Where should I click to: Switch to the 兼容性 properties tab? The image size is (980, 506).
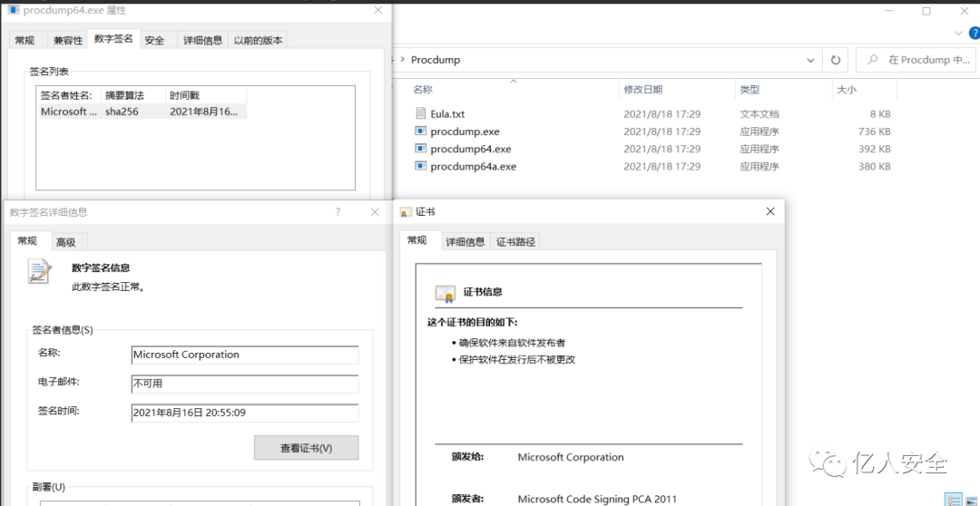[x=67, y=40]
